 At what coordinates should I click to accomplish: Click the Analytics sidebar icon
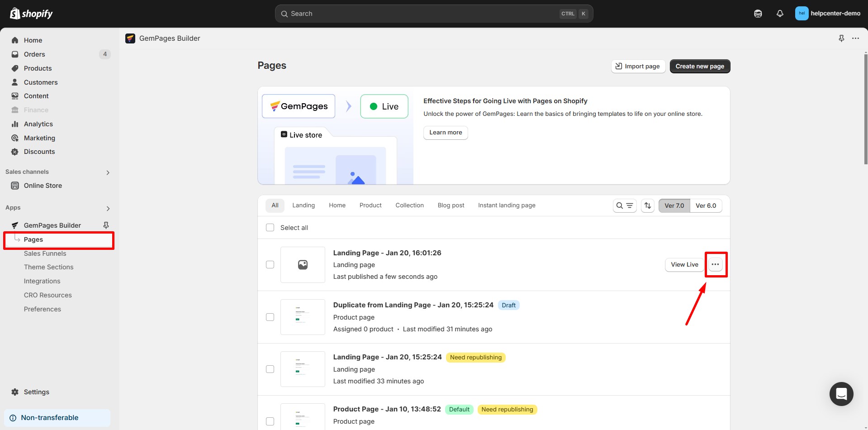(15, 124)
